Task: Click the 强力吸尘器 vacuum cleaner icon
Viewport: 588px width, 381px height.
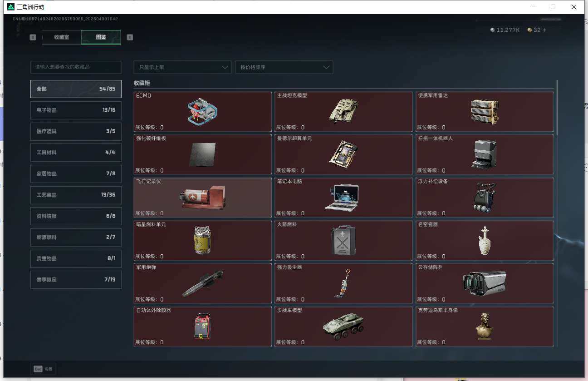Action: [x=343, y=283]
